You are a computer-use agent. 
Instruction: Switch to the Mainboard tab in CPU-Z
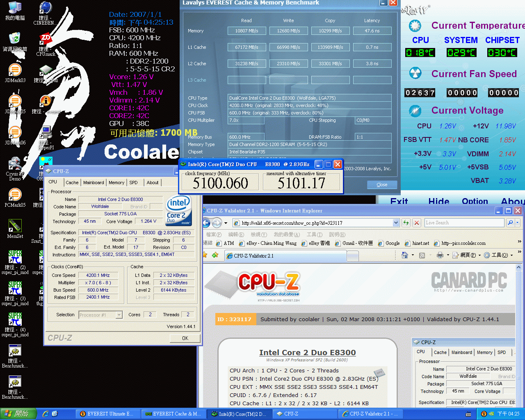[x=94, y=183]
